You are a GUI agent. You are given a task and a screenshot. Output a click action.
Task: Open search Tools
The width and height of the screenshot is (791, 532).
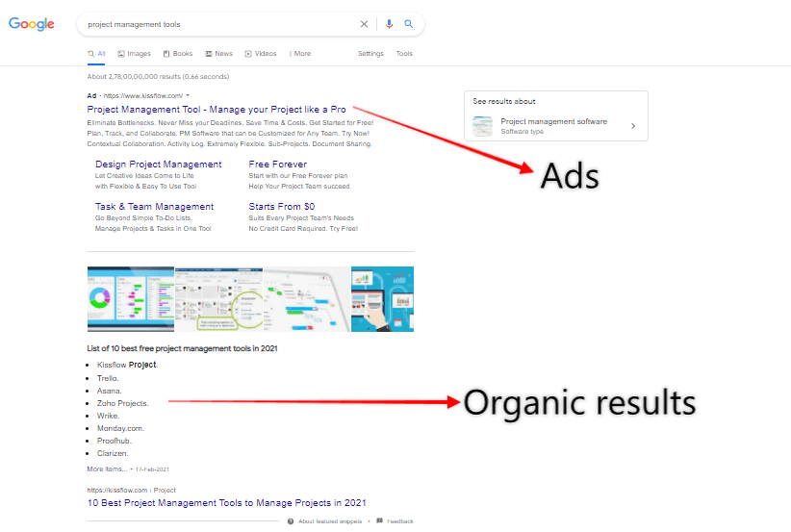pyautogui.click(x=404, y=54)
